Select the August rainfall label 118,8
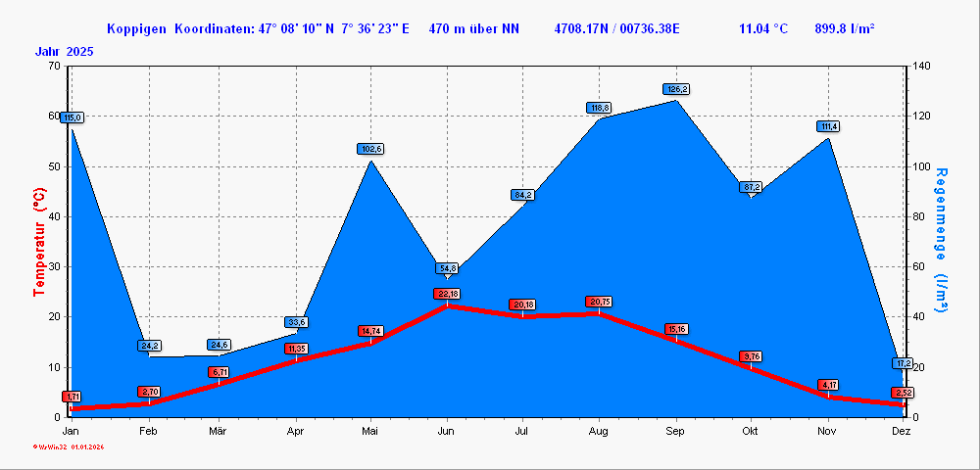 [600, 108]
